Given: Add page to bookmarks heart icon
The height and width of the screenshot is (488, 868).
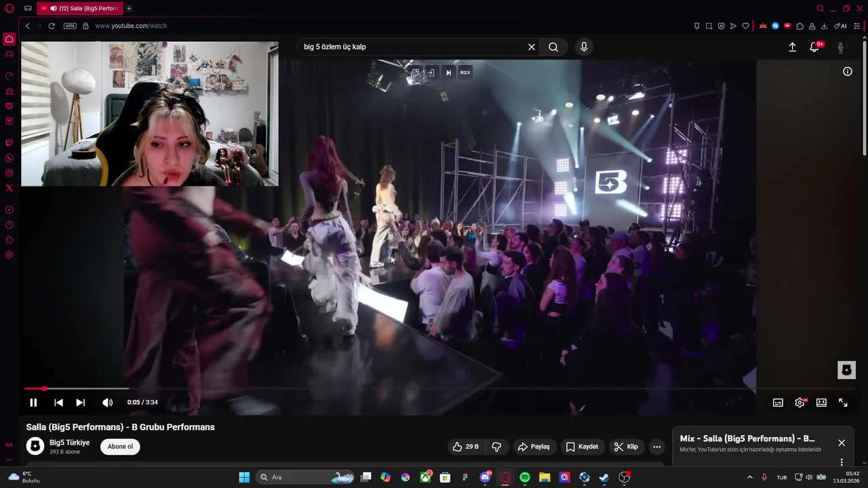Looking at the screenshot, I should coord(745,26).
